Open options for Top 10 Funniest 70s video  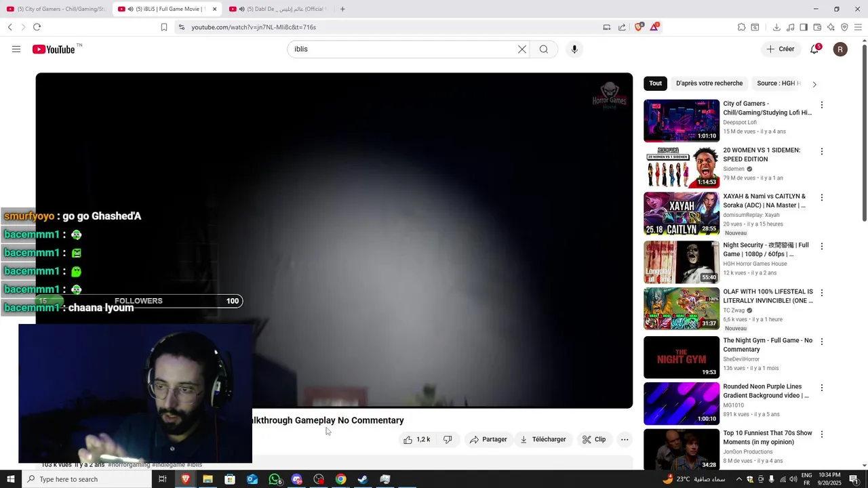click(x=822, y=434)
